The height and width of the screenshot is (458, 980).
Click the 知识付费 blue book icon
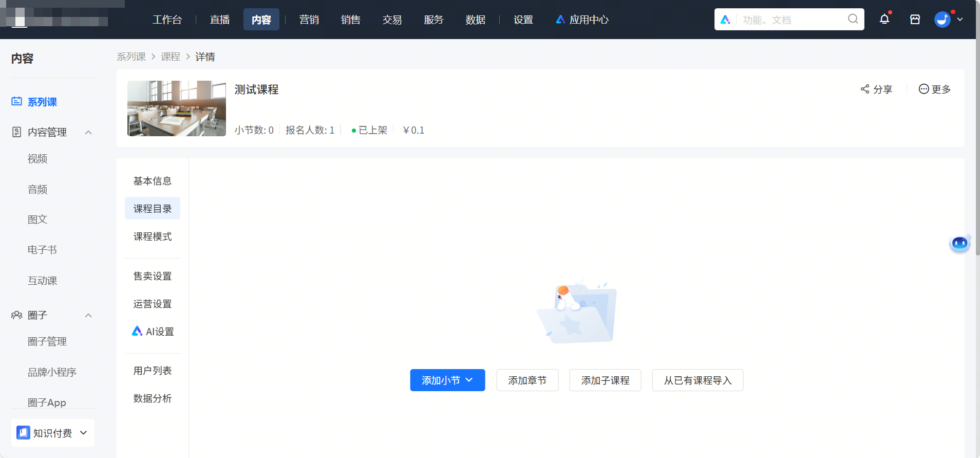point(23,433)
